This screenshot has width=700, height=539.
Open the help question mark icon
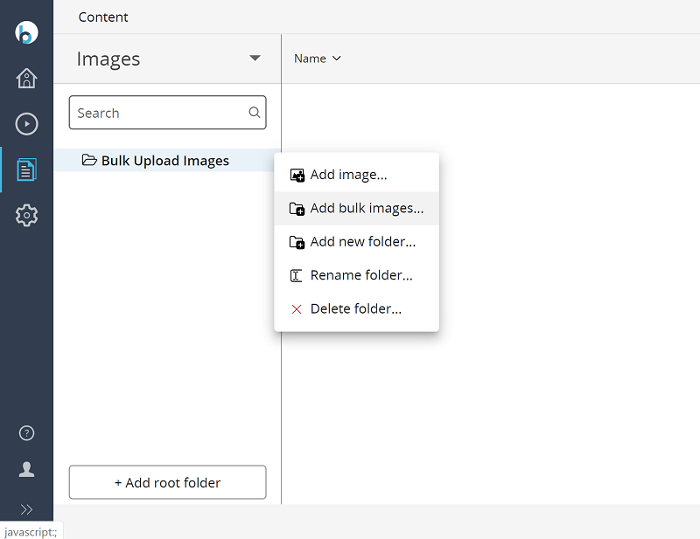tap(26, 433)
